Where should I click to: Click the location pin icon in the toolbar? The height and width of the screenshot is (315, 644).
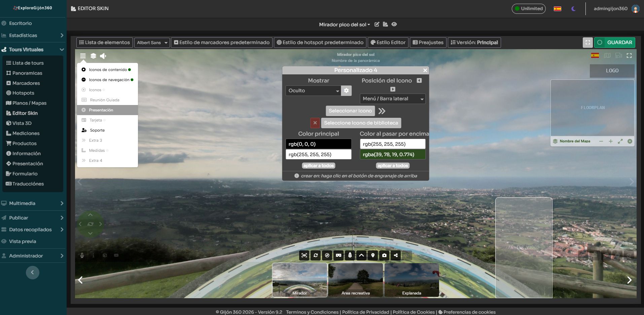tap(373, 255)
